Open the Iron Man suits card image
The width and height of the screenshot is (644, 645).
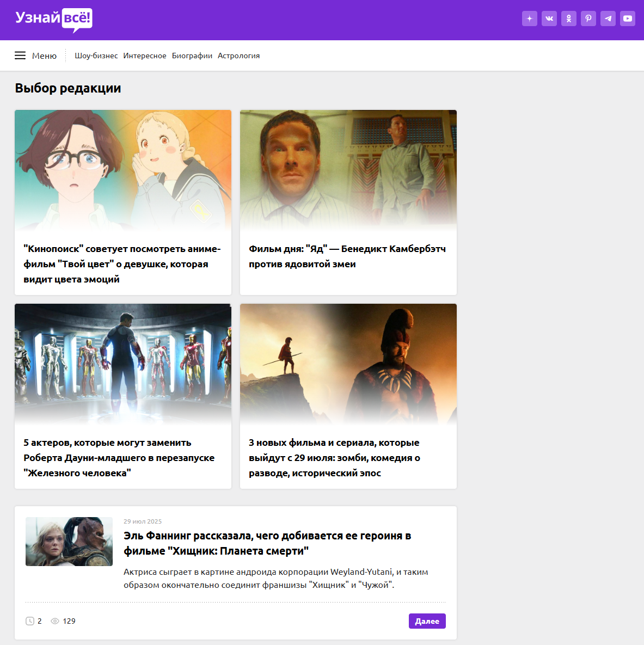(x=123, y=364)
